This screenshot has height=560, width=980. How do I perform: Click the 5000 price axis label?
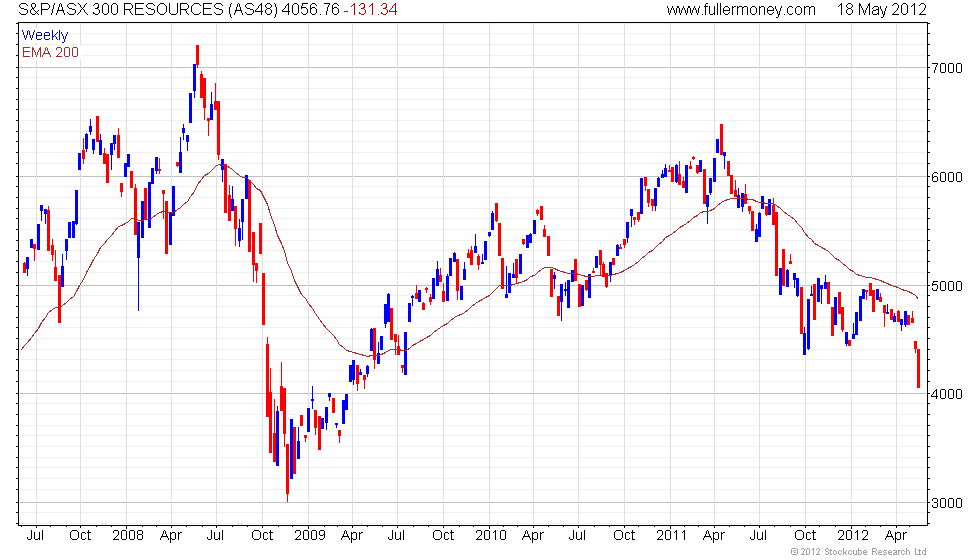(947, 286)
